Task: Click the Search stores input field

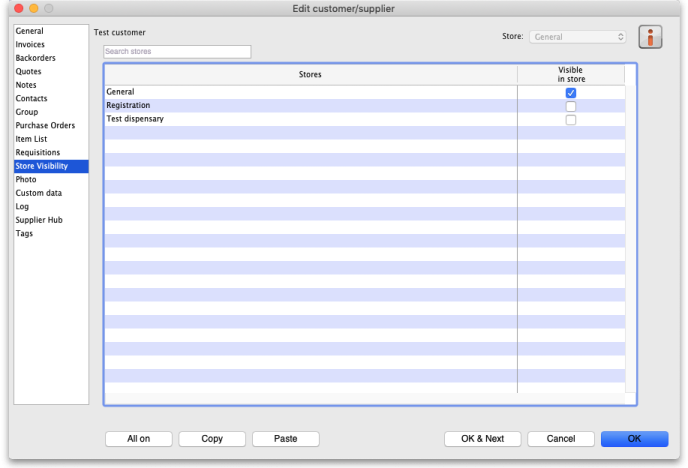Action: [177, 52]
